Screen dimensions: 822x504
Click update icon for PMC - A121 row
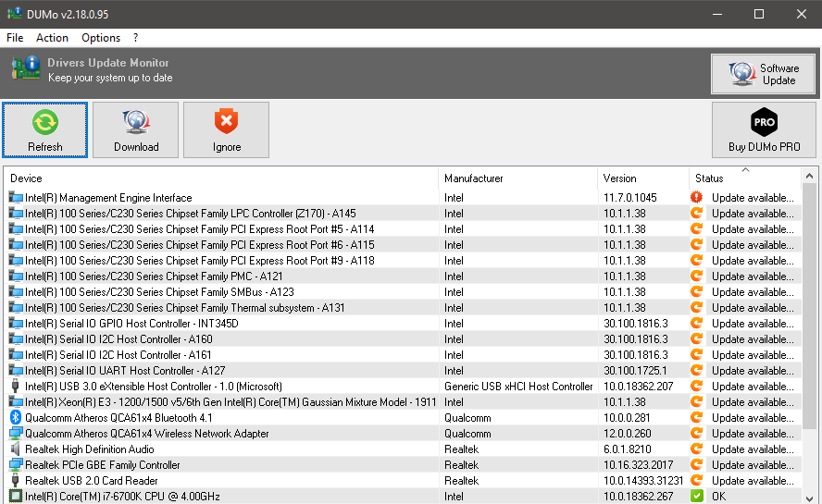coord(696,277)
